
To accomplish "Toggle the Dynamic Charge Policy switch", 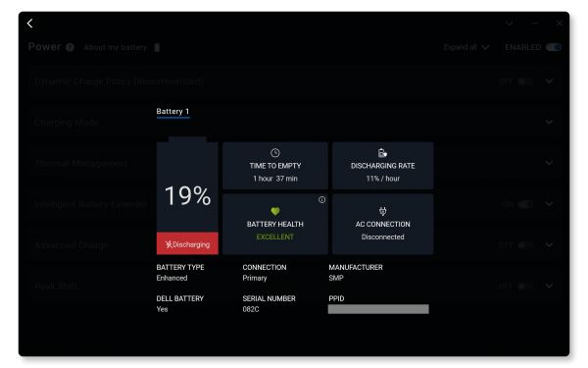I will tap(525, 81).
